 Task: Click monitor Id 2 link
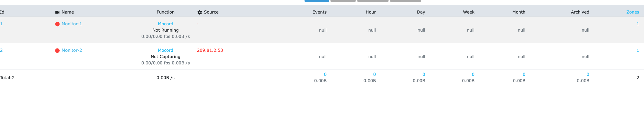click(1, 50)
